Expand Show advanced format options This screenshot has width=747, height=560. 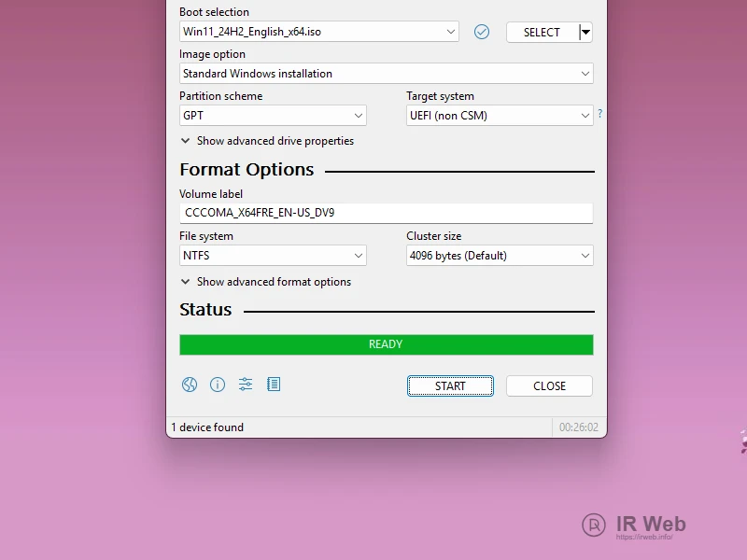pos(266,282)
